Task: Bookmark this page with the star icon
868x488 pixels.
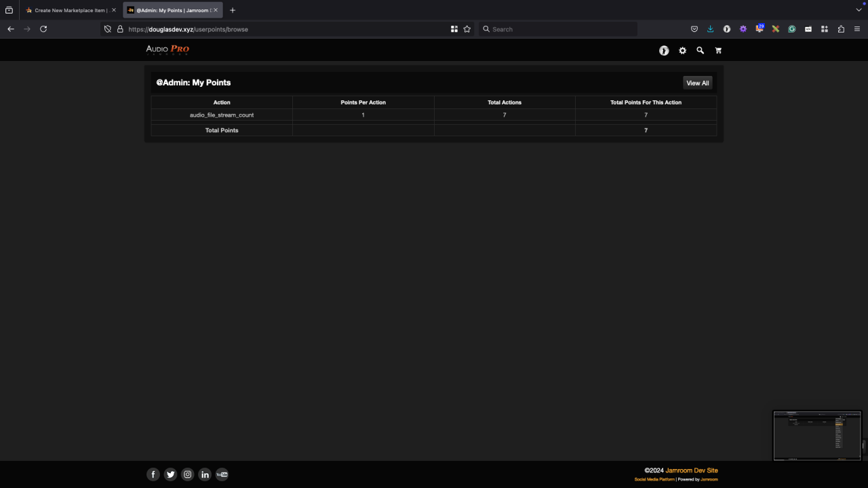Action: 467,29
